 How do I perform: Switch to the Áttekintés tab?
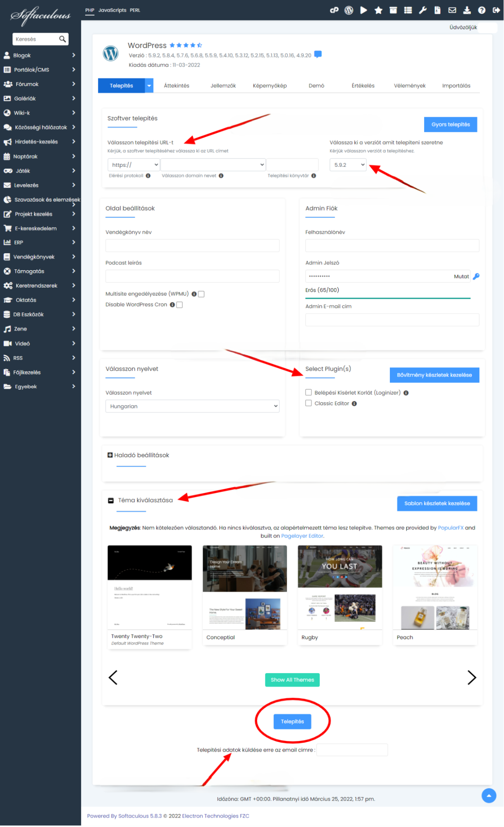coord(177,86)
